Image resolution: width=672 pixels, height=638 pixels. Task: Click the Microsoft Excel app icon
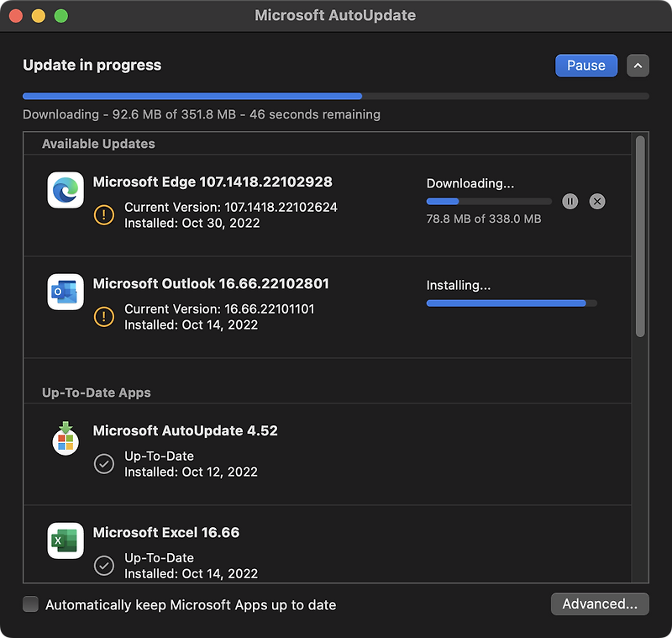point(65,541)
